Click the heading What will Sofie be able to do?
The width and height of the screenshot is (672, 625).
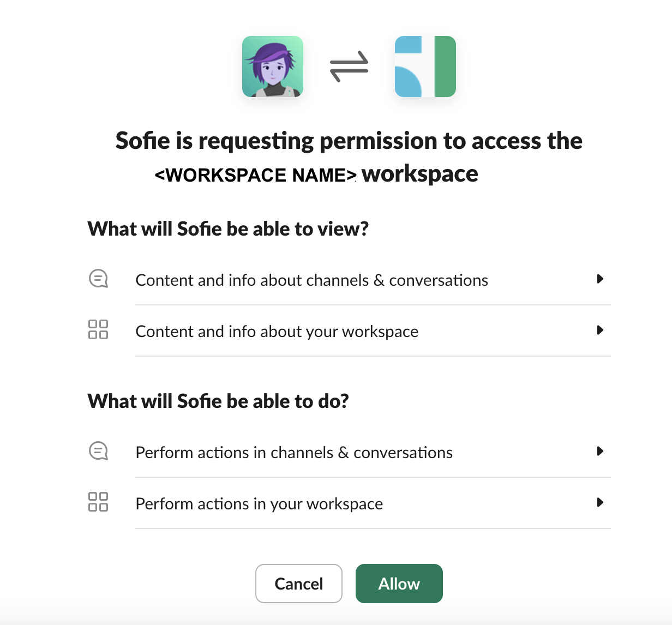tap(218, 401)
